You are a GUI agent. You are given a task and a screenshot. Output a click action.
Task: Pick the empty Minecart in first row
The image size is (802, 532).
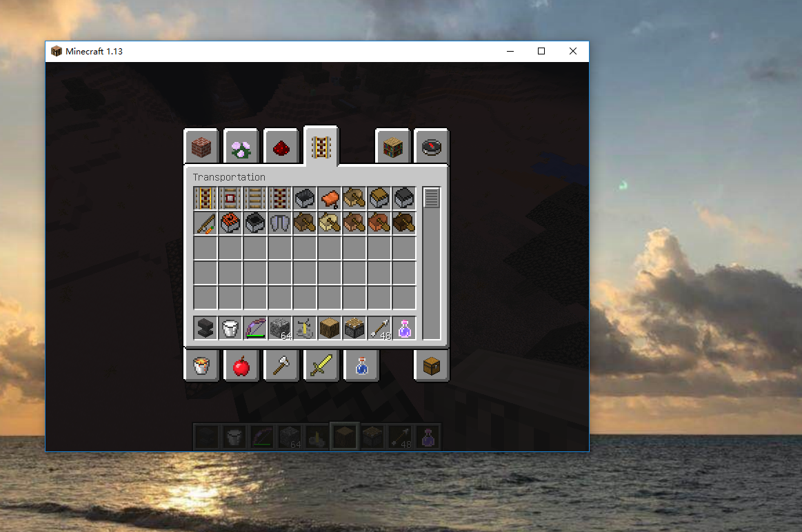coord(305,198)
